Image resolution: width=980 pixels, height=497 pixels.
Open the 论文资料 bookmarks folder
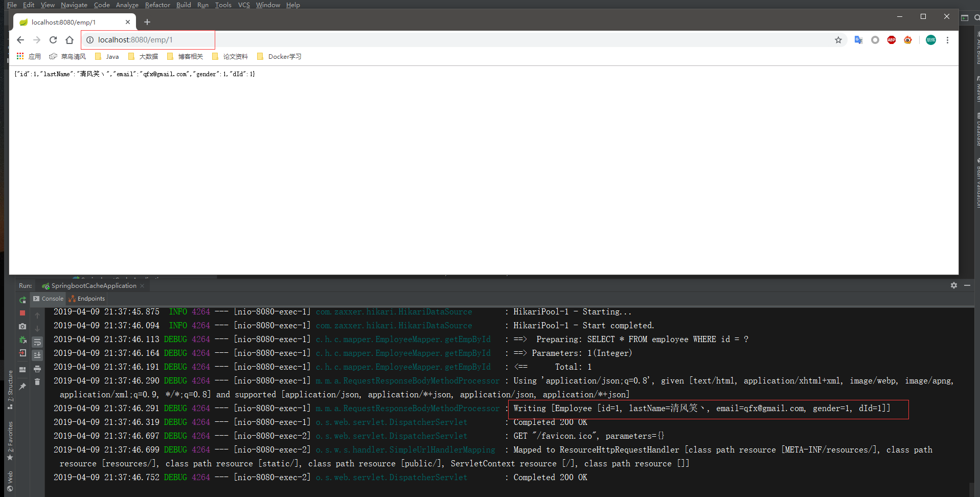tap(230, 56)
